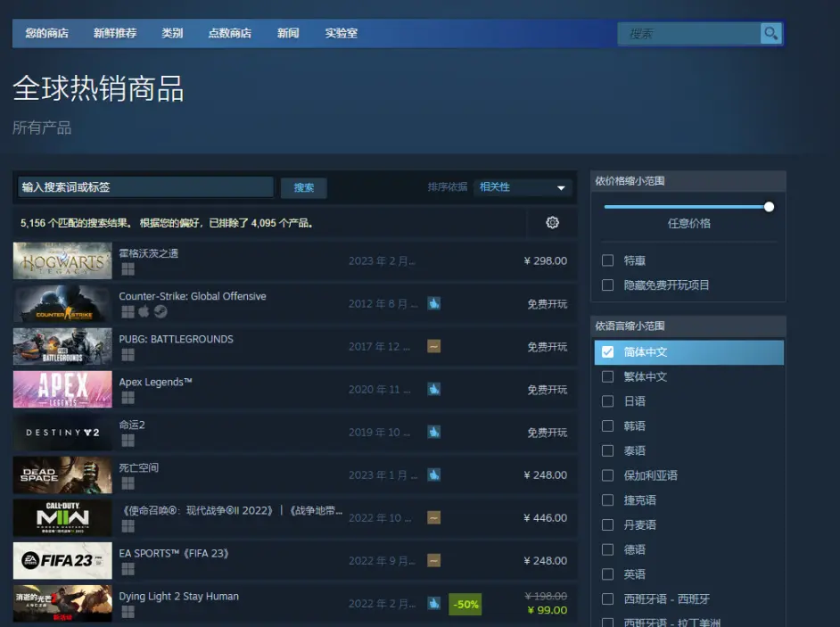Click the Windows icon under 霍格沃茨之遗
The width and height of the screenshot is (840, 627).
pyautogui.click(x=128, y=268)
